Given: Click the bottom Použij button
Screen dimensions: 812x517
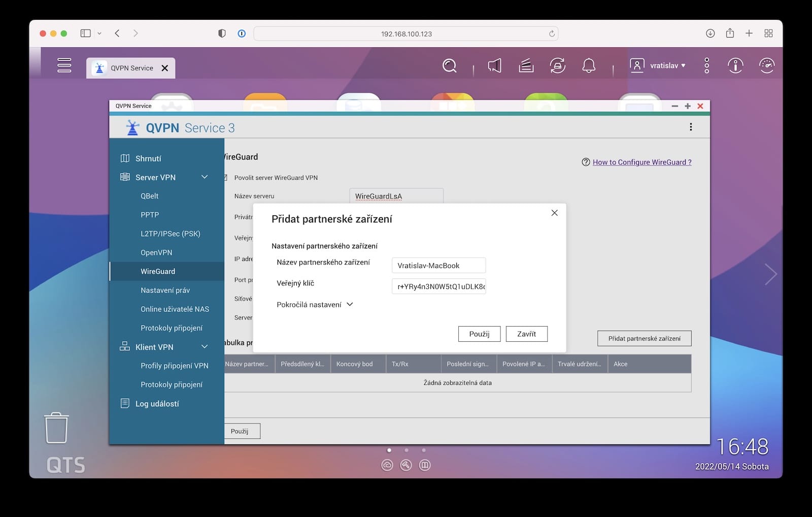Looking at the screenshot, I should pos(242,431).
